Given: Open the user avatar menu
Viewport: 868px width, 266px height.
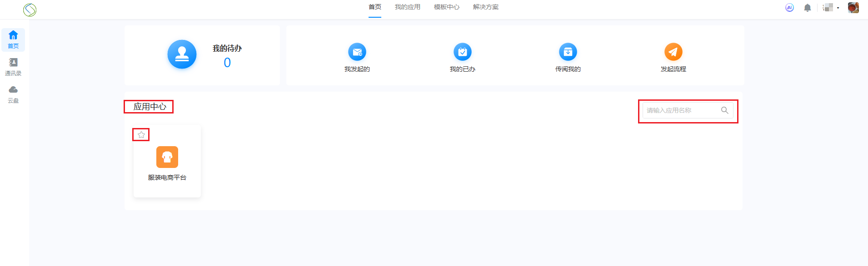Looking at the screenshot, I should pos(853,8).
